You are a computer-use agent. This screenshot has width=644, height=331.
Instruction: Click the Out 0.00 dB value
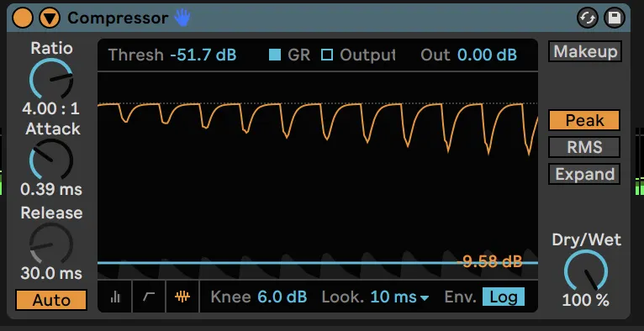487,55
